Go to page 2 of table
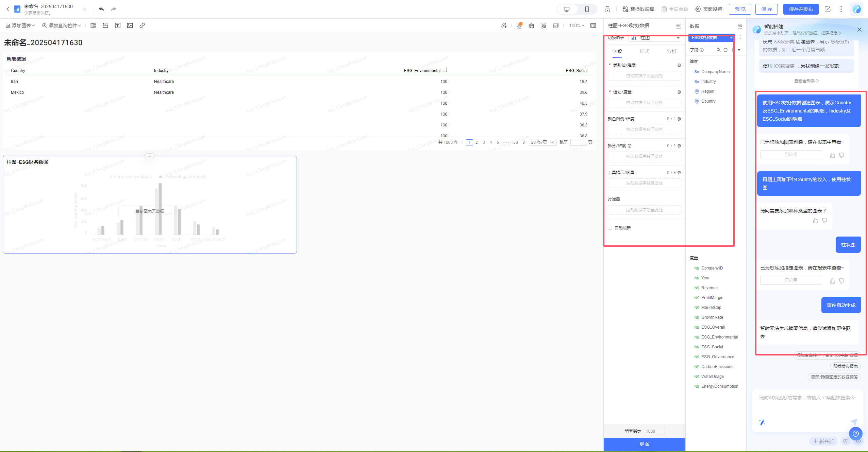Image resolution: width=868 pixels, height=452 pixels. [477, 142]
